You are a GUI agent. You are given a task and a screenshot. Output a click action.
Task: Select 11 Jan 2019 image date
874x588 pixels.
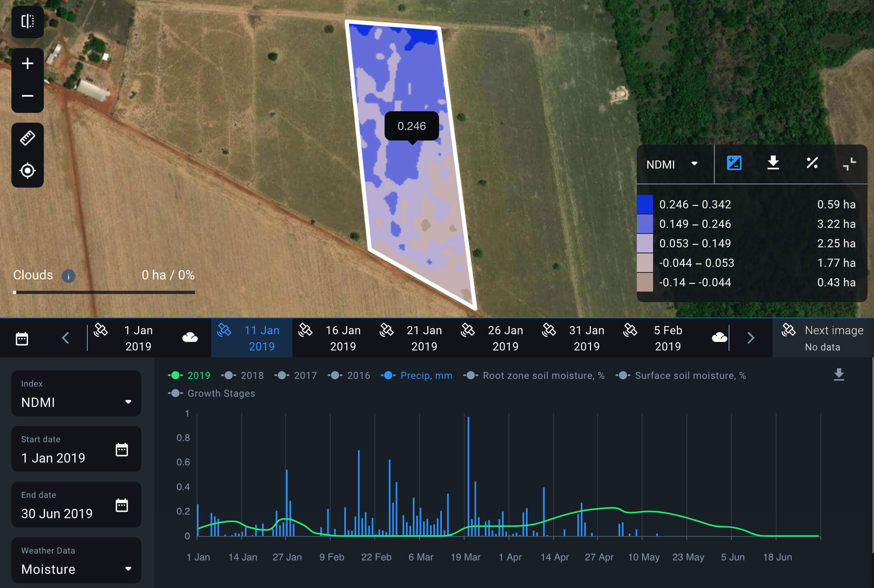tap(252, 338)
